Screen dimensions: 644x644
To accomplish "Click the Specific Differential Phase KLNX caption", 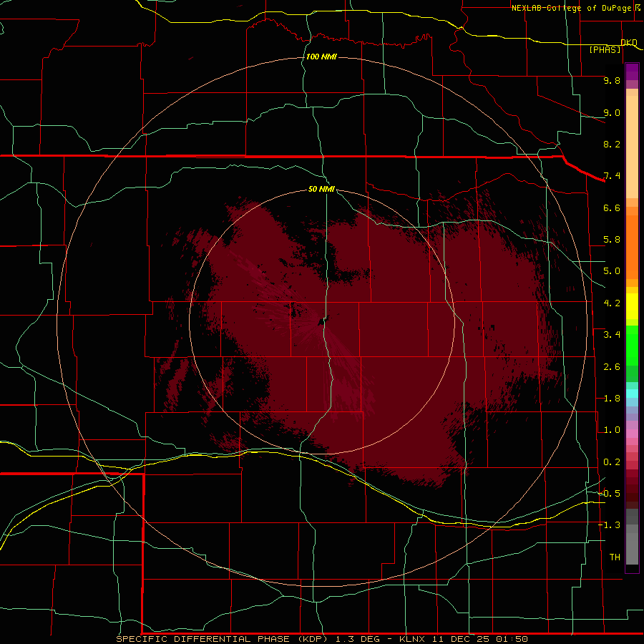I will coord(321,639).
